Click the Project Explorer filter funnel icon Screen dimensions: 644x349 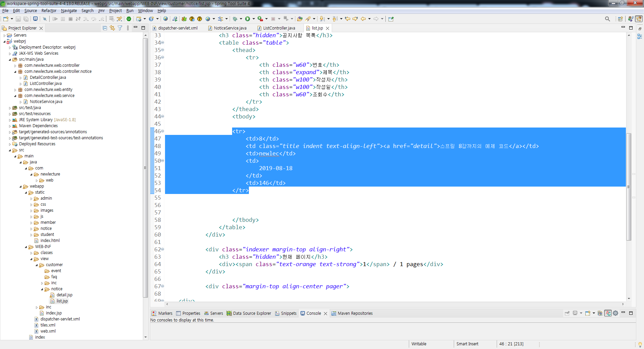tap(120, 28)
